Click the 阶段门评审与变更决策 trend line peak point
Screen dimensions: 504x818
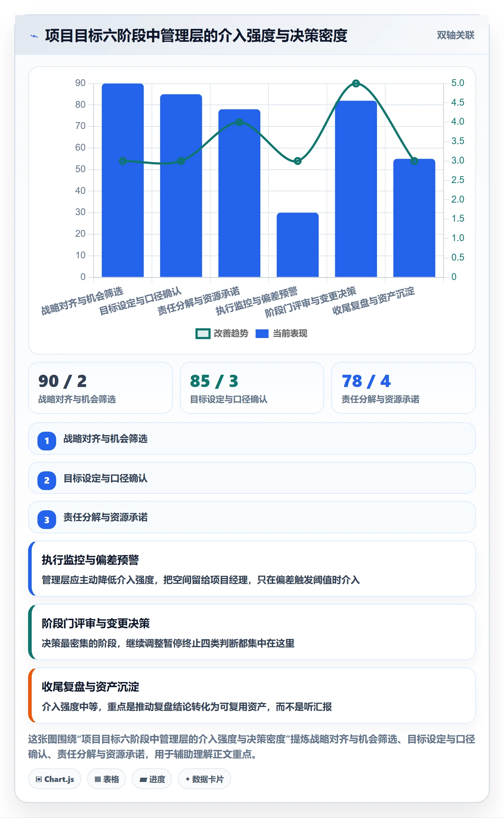[x=356, y=84]
